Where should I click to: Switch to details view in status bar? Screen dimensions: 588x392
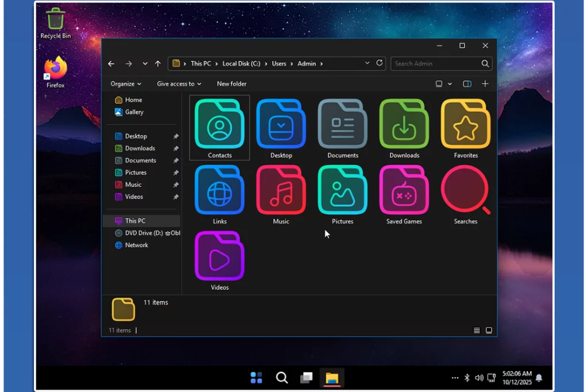[x=477, y=331]
